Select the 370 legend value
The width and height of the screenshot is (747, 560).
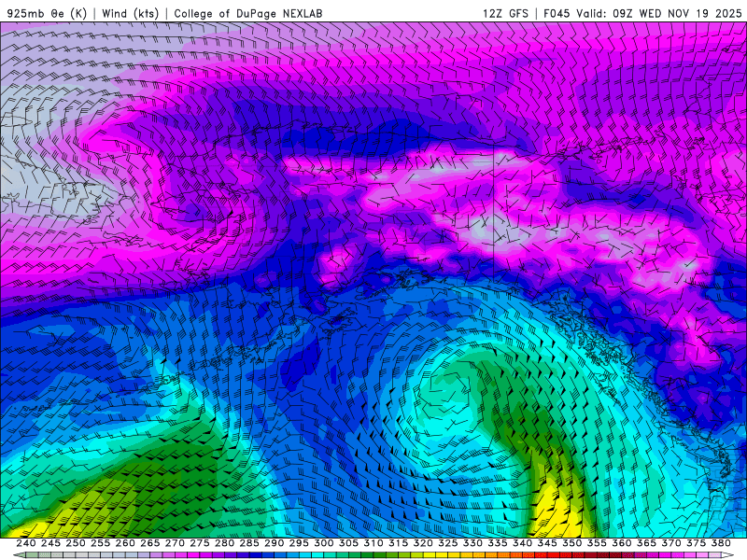(x=670, y=543)
